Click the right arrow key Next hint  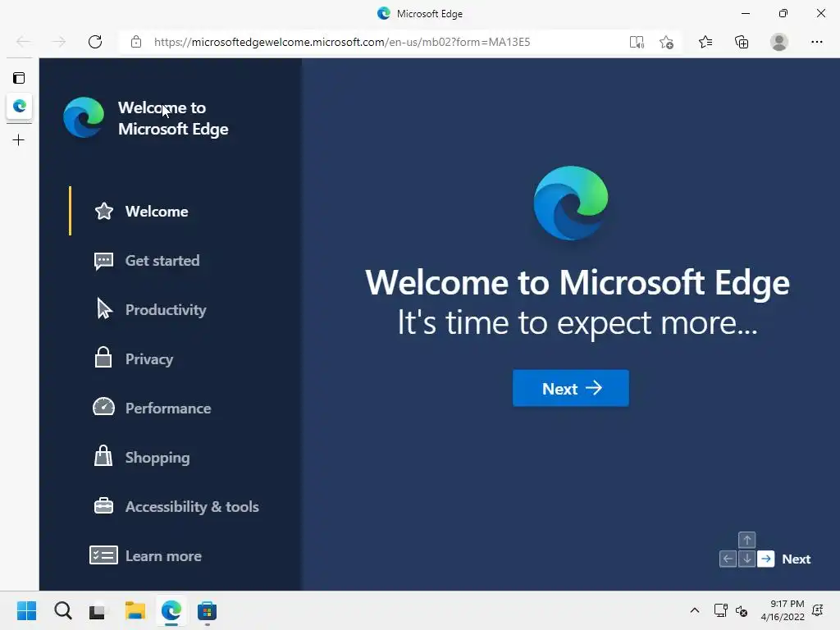[x=766, y=559]
